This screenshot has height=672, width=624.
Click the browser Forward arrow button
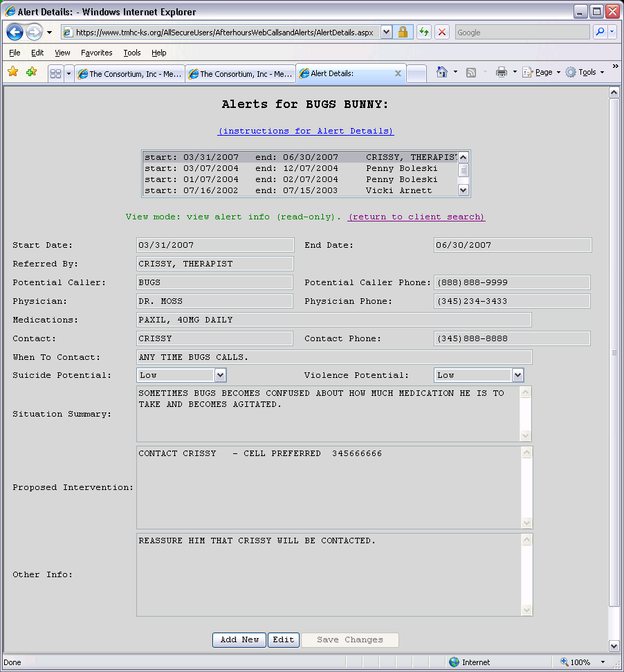35,32
